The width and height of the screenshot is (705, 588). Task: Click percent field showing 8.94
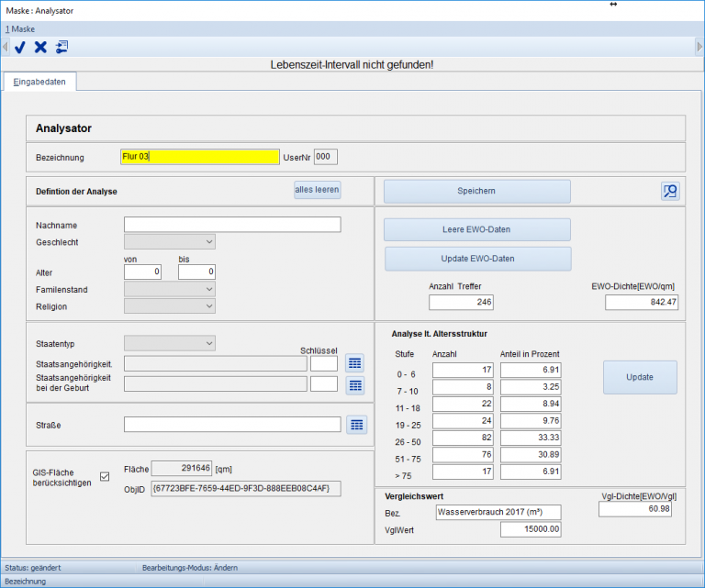pos(531,405)
